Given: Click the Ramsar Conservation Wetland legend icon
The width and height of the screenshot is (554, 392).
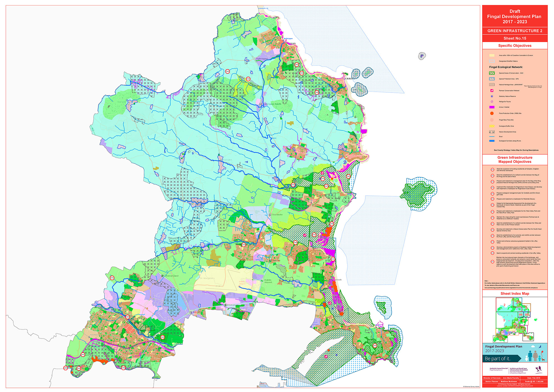Looking at the screenshot, I should click(x=492, y=91).
